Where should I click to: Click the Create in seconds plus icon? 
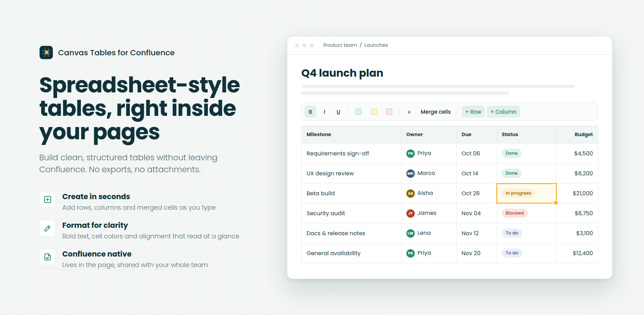click(48, 199)
